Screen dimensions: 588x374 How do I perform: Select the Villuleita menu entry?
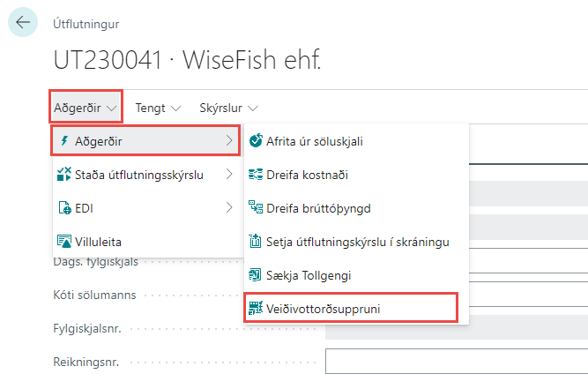(99, 241)
